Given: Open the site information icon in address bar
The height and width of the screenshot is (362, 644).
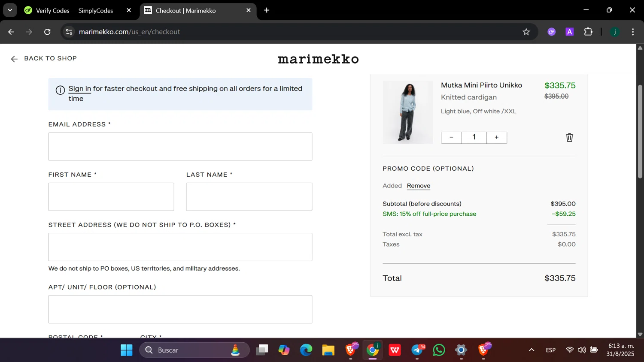Looking at the screenshot, I should click(69, 32).
